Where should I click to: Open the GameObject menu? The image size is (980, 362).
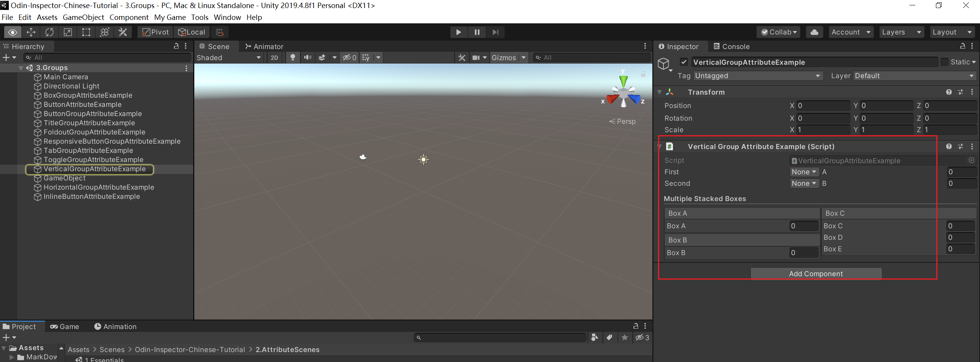83,17
